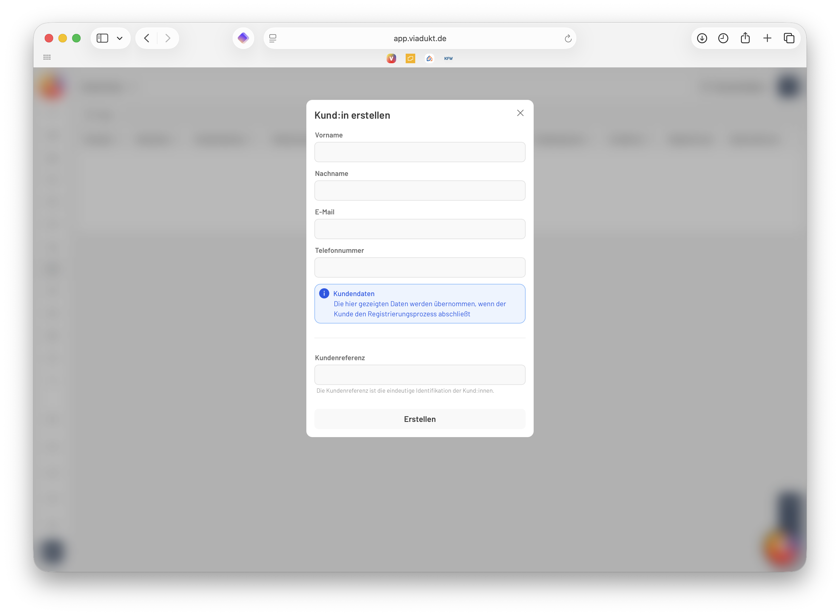
Task: Click the browser forward arrow
Action: point(168,38)
